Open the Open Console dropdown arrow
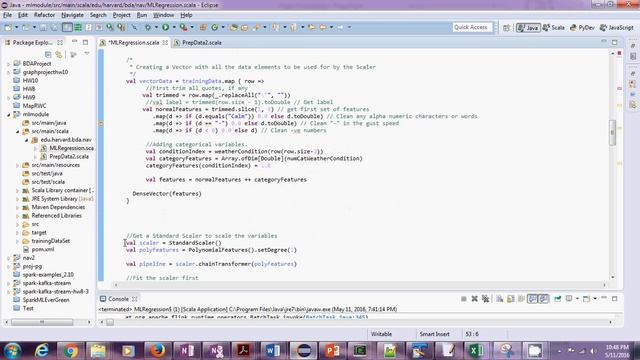This screenshot has height=360, width=640. [x=595, y=299]
